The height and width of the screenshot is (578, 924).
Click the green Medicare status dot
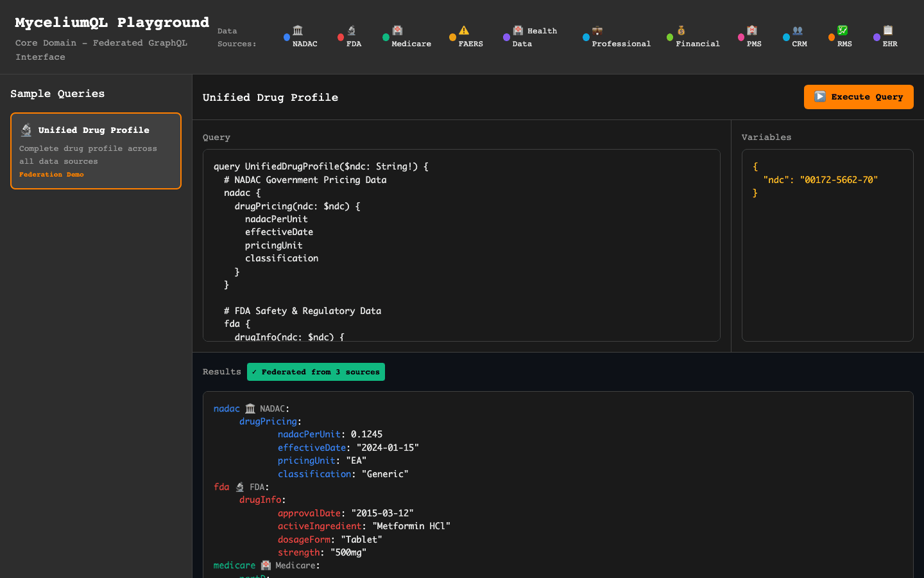[x=386, y=37]
